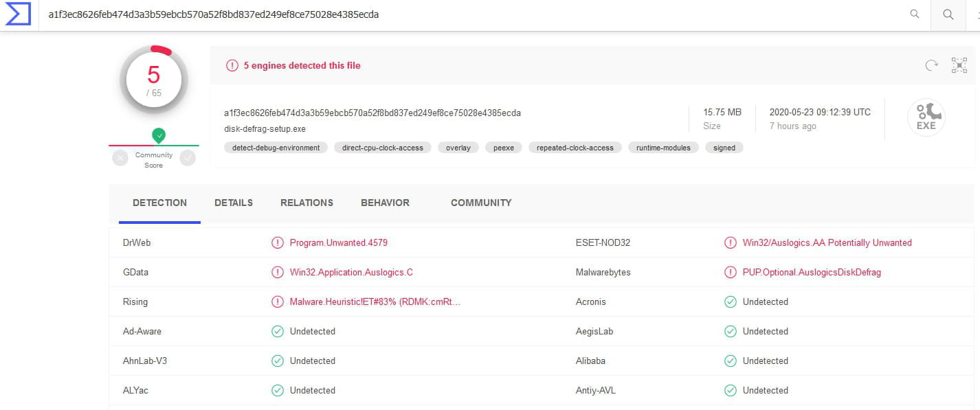Click the '15.75 MB' file size value
The height and width of the screenshot is (410, 980).
[722, 112]
